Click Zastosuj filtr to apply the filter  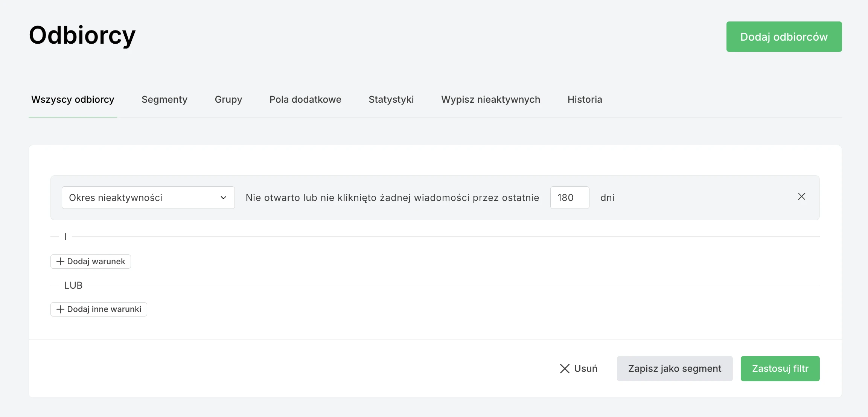coord(780,368)
